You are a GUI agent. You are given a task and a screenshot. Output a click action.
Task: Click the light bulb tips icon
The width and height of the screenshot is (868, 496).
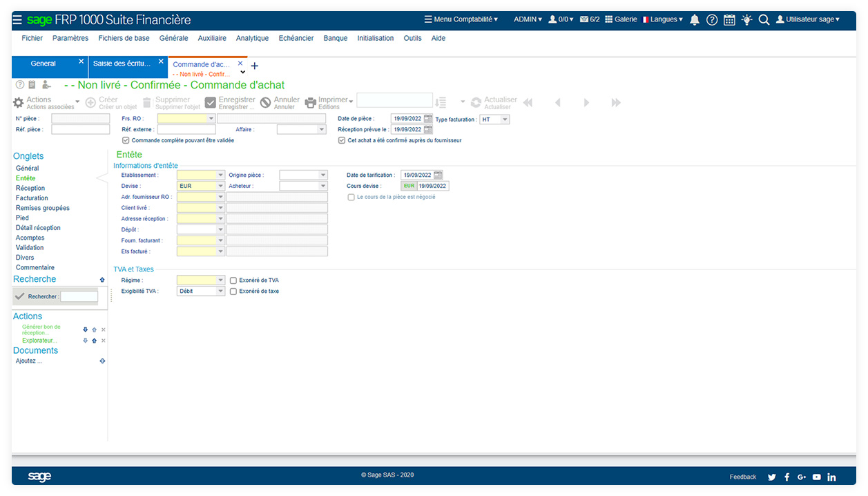(x=746, y=20)
